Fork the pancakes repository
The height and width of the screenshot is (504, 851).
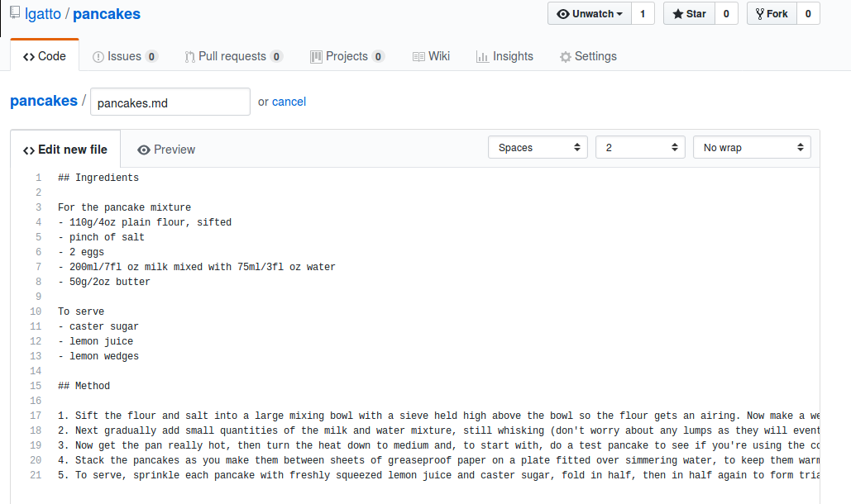click(x=771, y=14)
